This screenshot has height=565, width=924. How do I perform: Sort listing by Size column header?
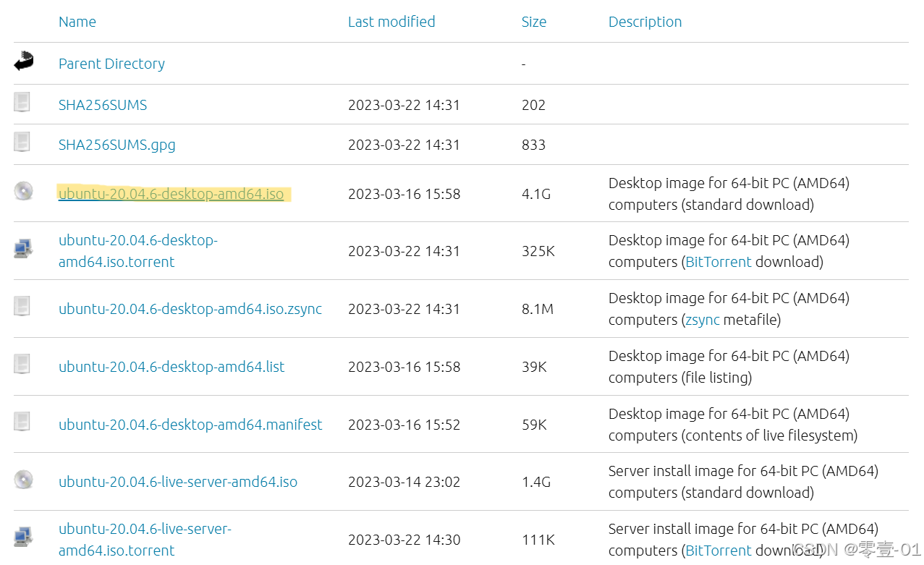[x=534, y=22]
